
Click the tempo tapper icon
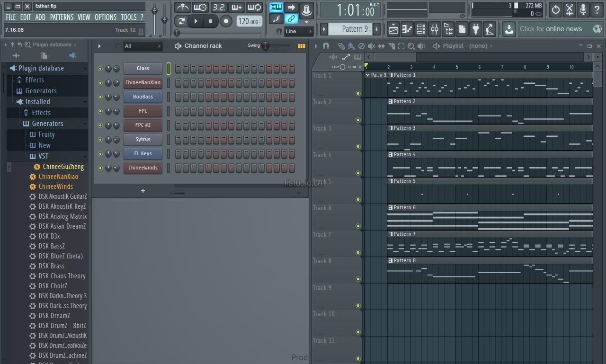click(x=490, y=29)
